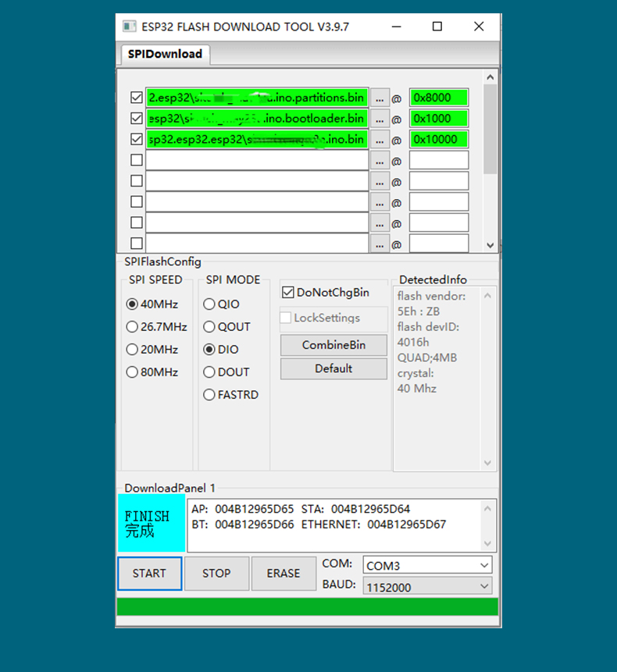Choose the DOUT SPI mode option

point(209,372)
